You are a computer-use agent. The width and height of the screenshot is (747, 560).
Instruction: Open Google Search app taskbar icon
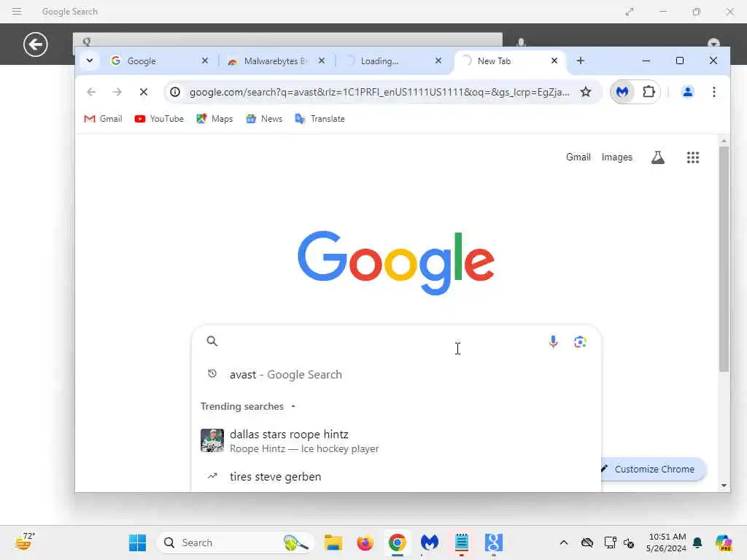[x=494, y=542]
